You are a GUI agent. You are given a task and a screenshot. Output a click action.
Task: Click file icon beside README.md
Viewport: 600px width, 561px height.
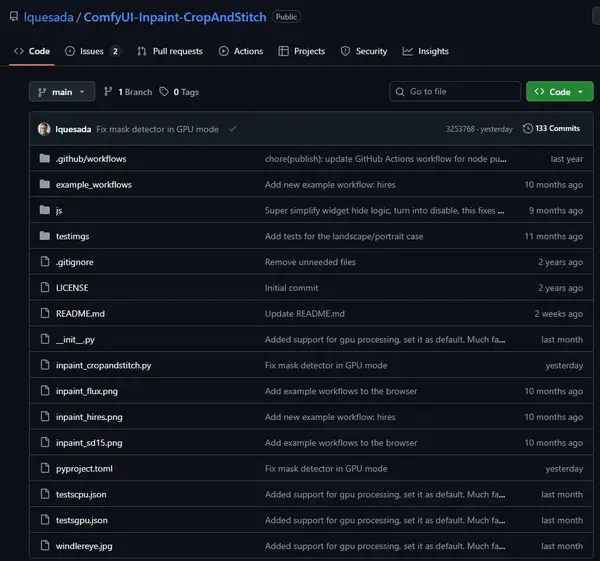[x=45, y=313]
